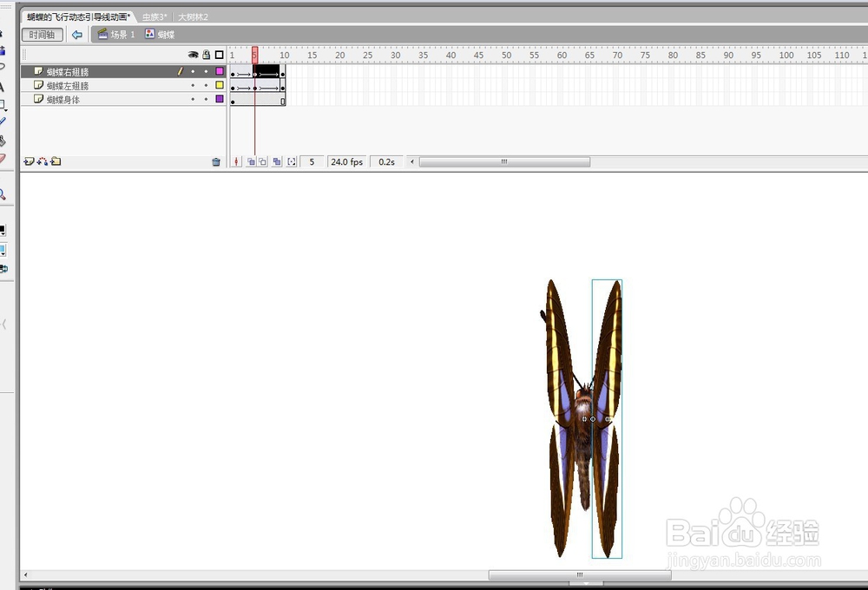Screen dimensions: 868x590
Task: Go back with the blue arrow
Action: (x=77, y=35)
